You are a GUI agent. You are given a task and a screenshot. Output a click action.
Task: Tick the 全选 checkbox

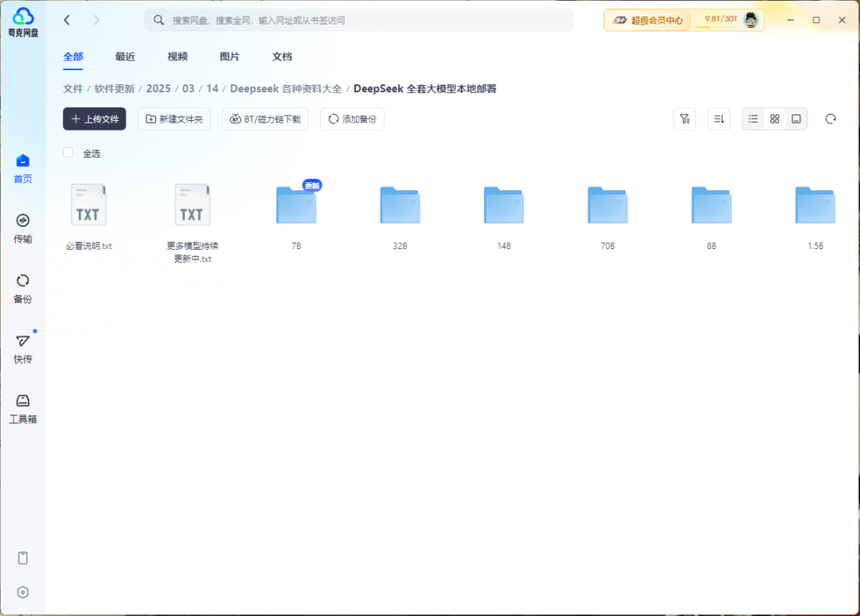click(x=68, y=152)
